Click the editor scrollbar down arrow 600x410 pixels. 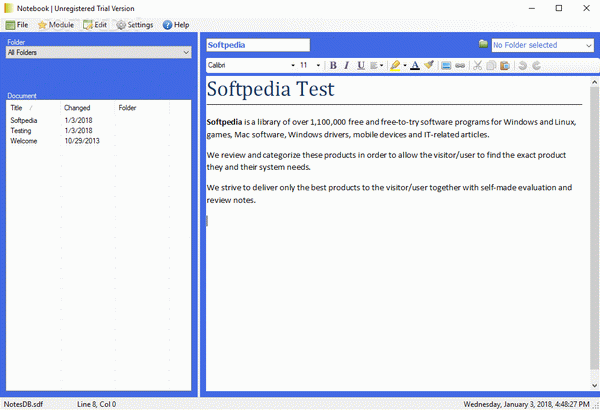pyautogui.click(x=594, y=385)
